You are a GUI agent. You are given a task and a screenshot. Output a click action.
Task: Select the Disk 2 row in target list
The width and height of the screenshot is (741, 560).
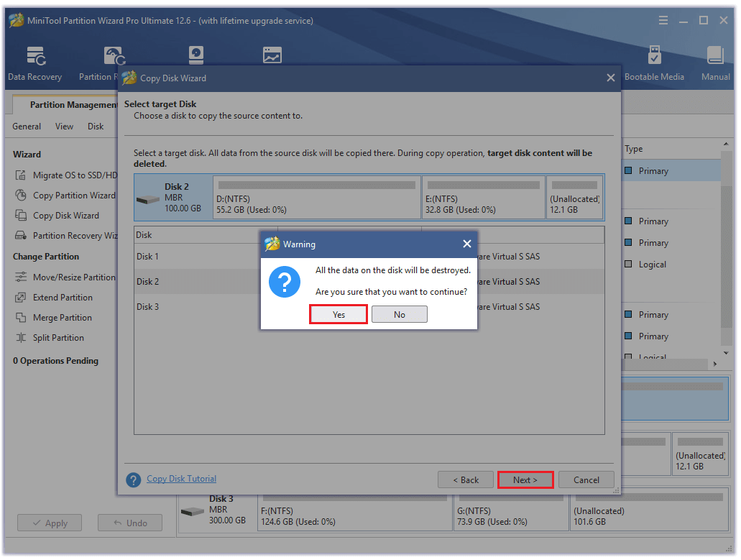point(369,282)
